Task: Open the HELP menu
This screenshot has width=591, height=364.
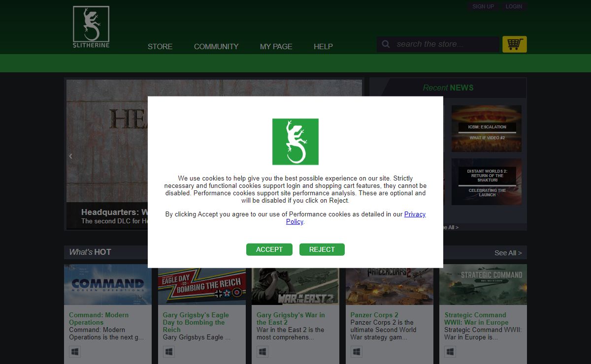Action: 323,47
